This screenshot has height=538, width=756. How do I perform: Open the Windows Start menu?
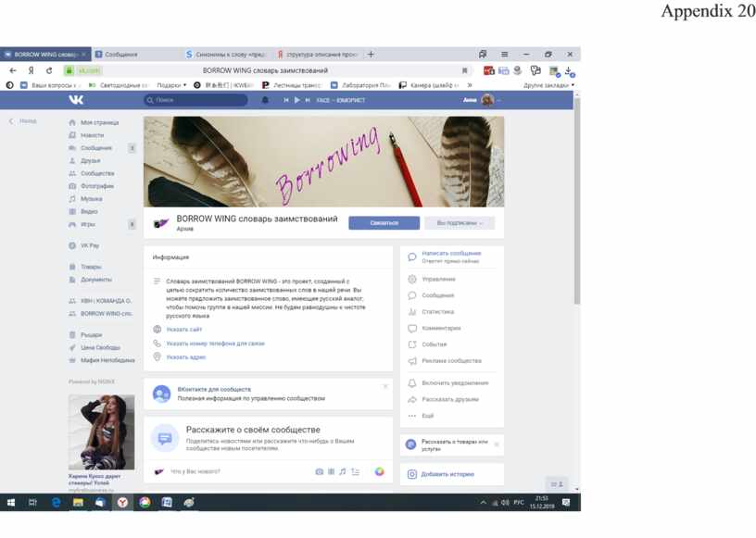click(10, 502)
